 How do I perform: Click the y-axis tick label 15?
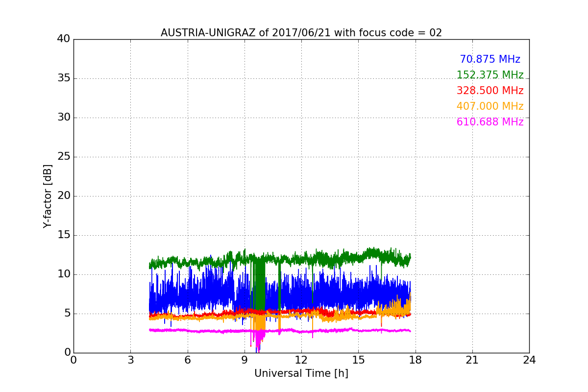(64, 235)
